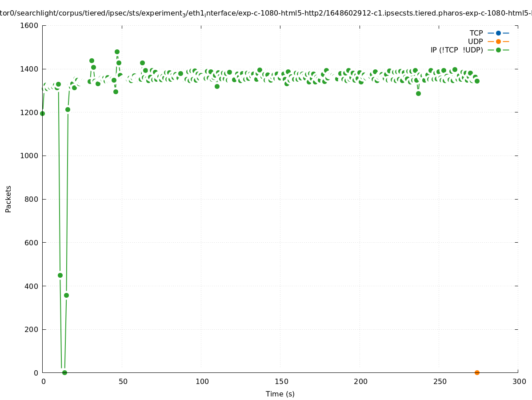Click the 150 tick label on x-axis
Viewport: 532px width, 400px height.
[x=281, y=381]
